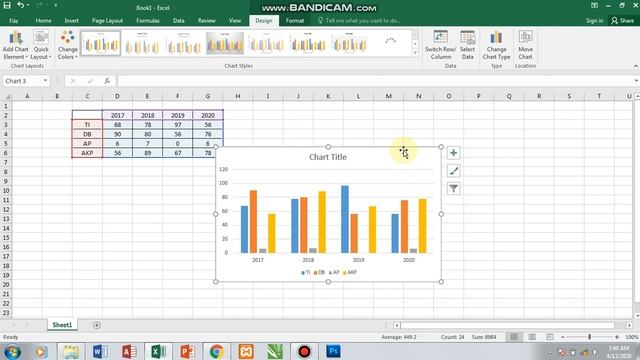Open Ribbon Display Options button
The image size is (640, 360).
click(594, 5)
